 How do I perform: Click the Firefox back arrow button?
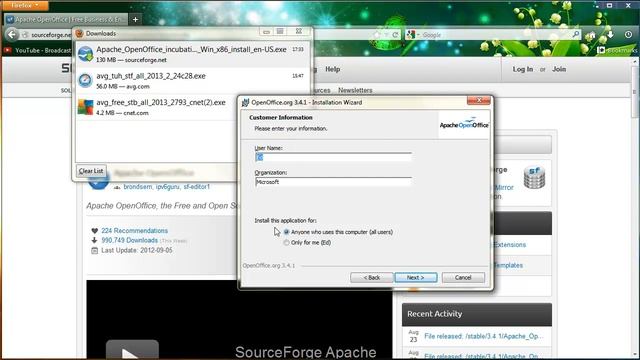(x=12, y=35)
